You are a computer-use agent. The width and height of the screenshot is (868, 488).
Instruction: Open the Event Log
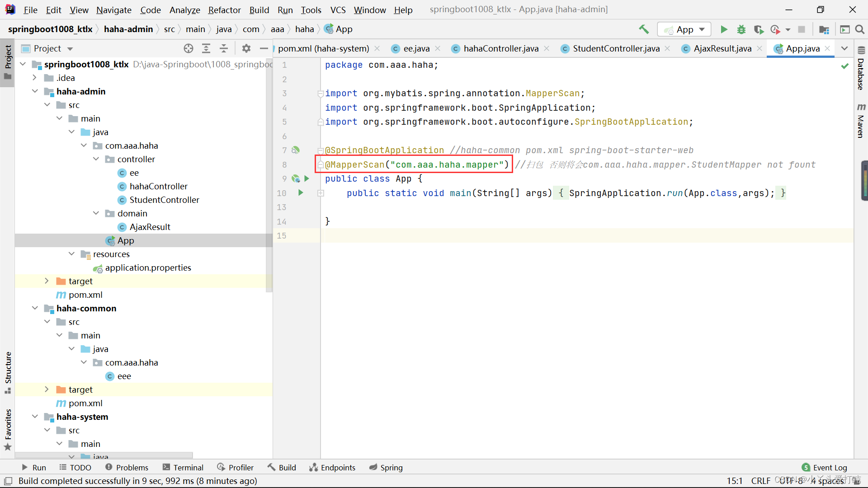(824, 468)
